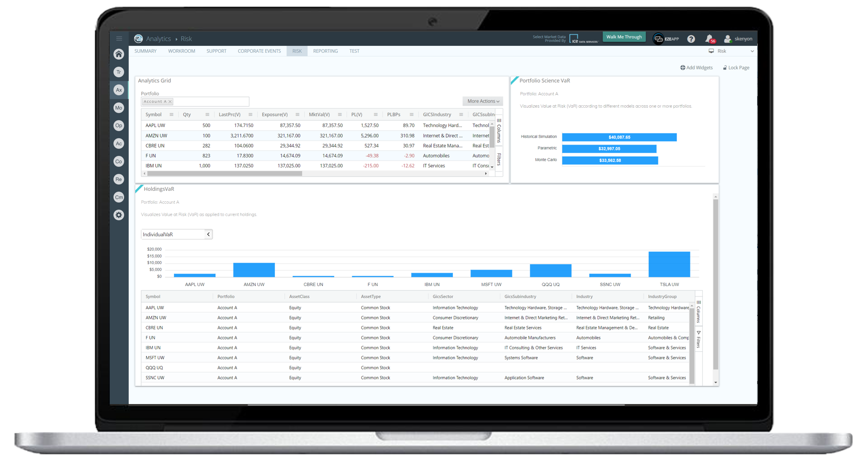The width and height of the screenshot is (868, 455).
Task: Click the Monte Carlo VaR bar
Action: (610, 160)
